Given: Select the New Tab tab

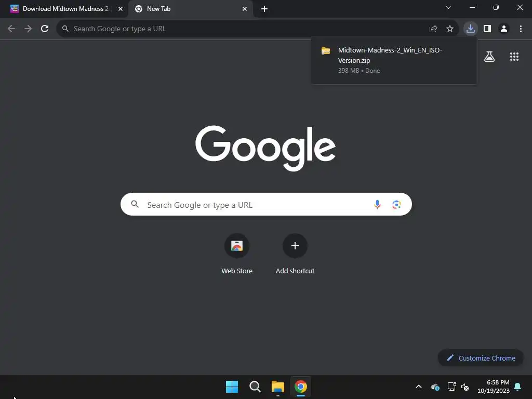Looking at the screenshot, I should pos(190,9).
